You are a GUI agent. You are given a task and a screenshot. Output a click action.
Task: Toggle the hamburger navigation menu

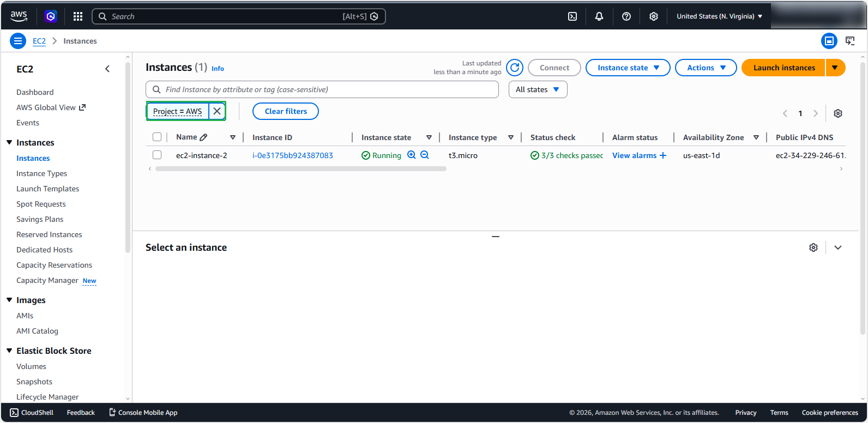coord(18,41)
